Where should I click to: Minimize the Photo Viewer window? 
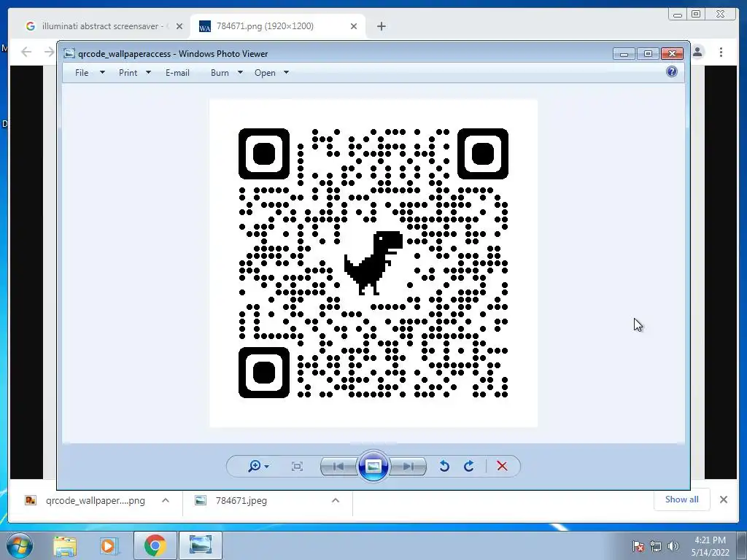point(624,54)
